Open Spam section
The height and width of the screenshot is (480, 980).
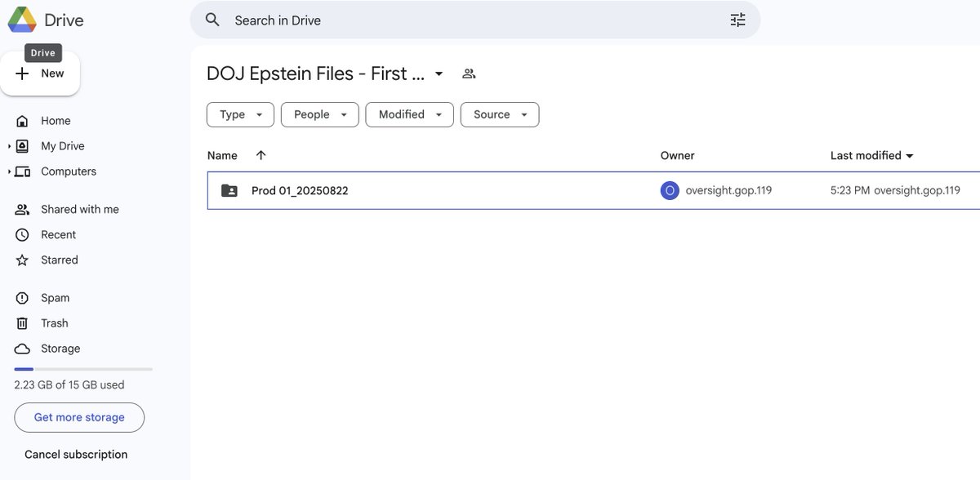point(55,298)
